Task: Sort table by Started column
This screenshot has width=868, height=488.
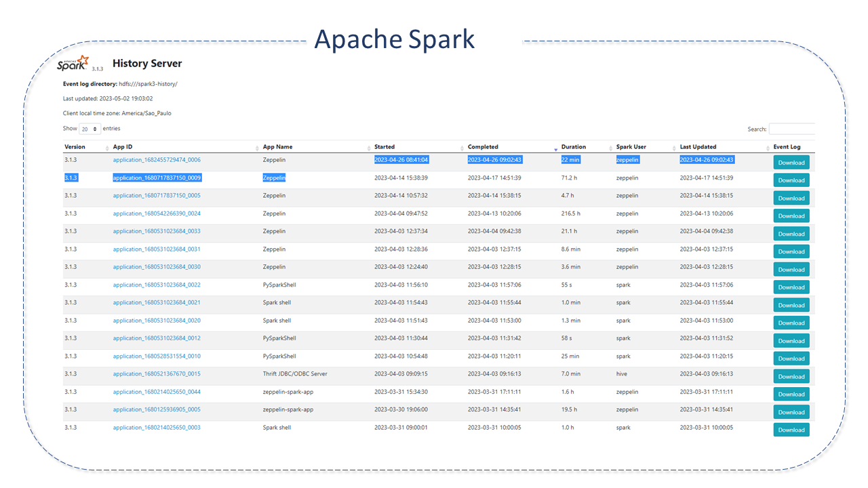Action: (418, 147)
